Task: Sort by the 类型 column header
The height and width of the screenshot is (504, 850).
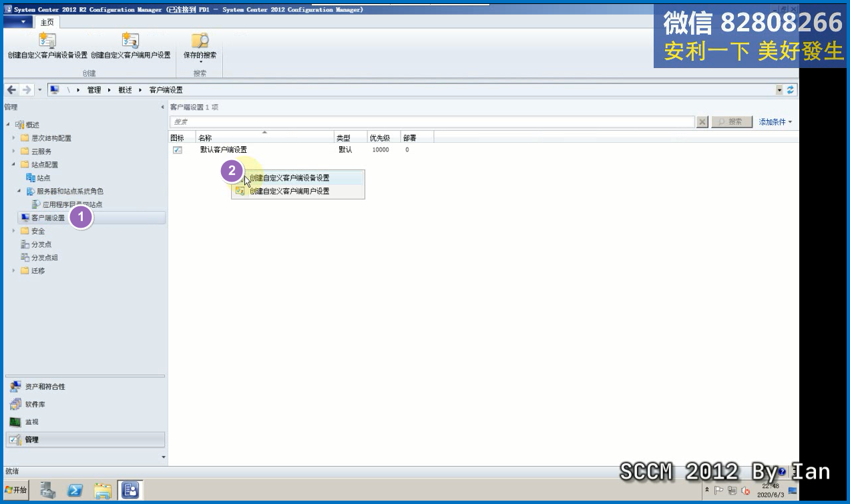Action: point(351,138)
